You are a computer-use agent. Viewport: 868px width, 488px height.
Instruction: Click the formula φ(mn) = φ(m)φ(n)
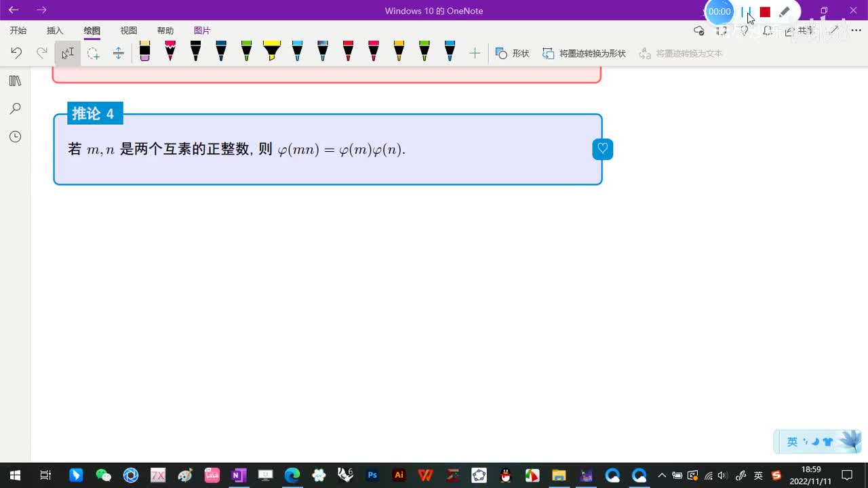click(x=341, y=150)
